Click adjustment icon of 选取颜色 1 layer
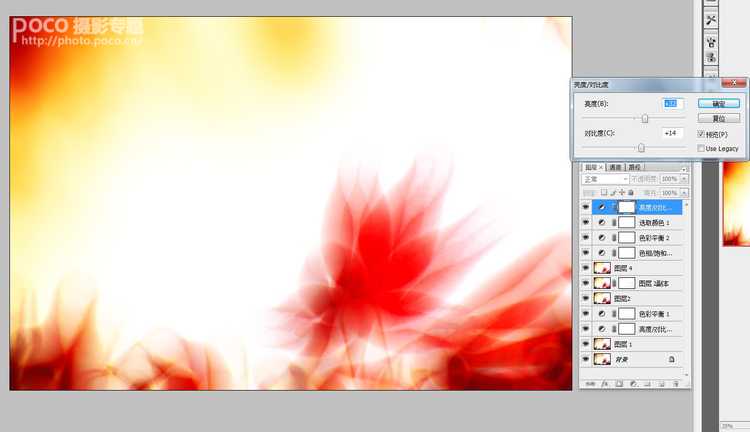 pos(602,222)
